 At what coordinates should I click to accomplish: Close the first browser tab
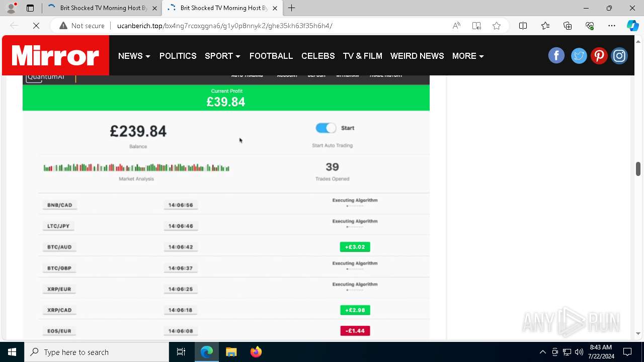pyautogui.click(x=154, y=8)
